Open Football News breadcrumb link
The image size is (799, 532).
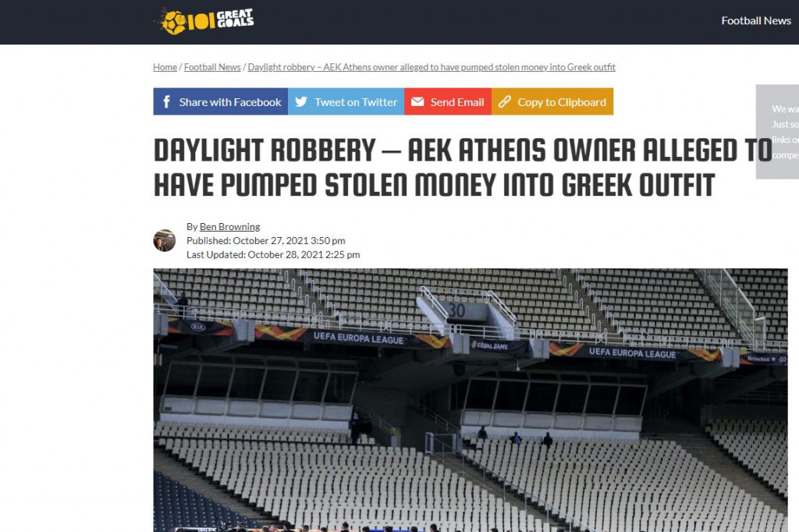pyautogui.click(x=212, y=67)
